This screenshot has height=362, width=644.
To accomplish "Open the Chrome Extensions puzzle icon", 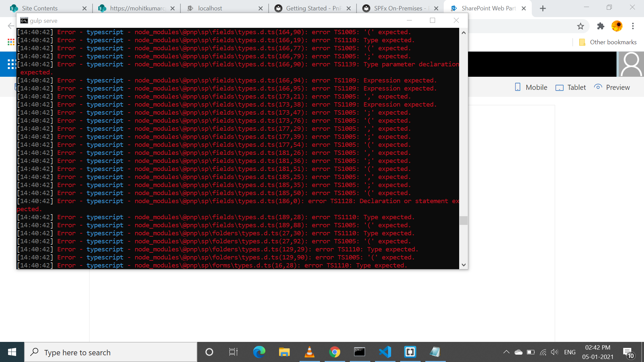I will click(x=600, y=26).
